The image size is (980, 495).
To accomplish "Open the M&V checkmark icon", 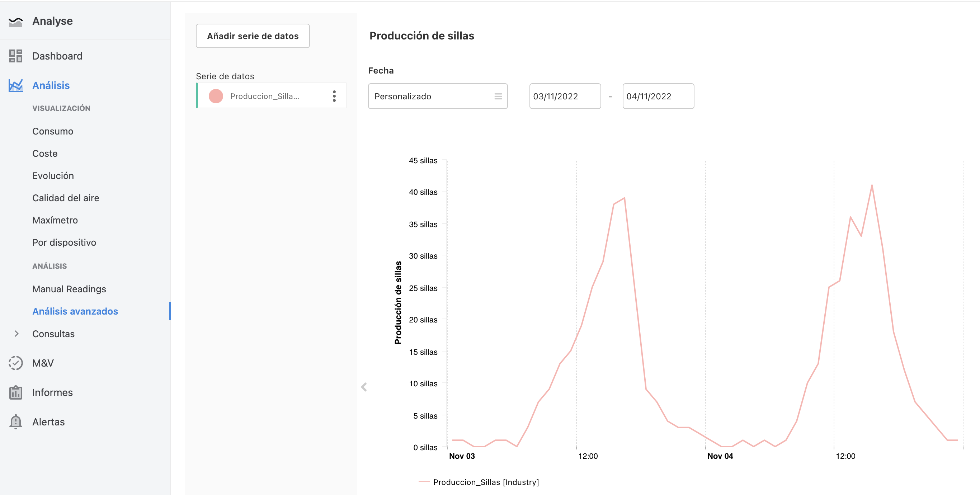I will 15,363.
